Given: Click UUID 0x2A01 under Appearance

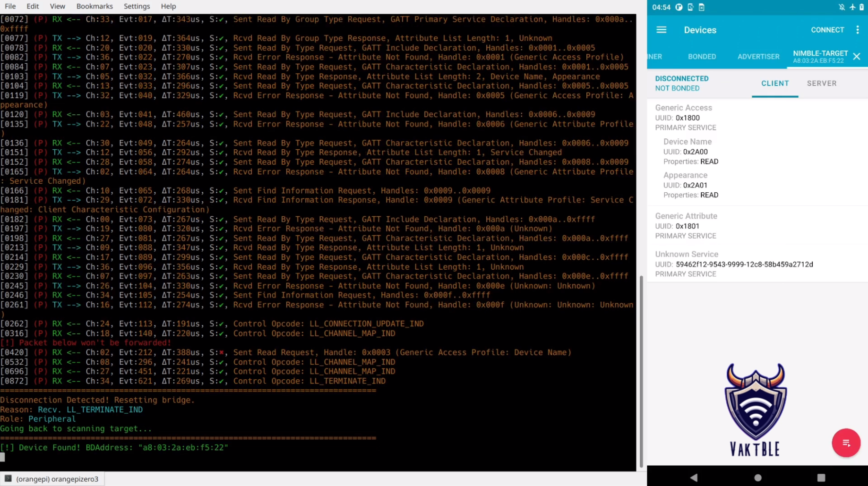Looking at the screenshot, I should coord(695,185).
